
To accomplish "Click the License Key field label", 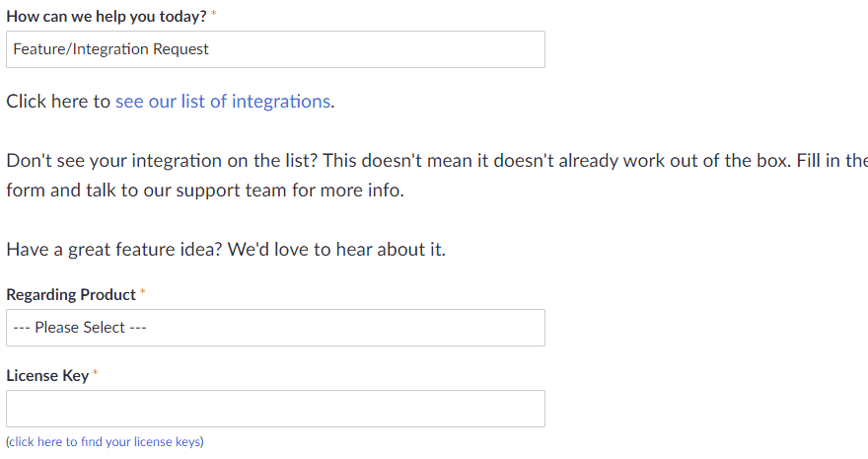I will pyautogui.click(x=47, y=376).
